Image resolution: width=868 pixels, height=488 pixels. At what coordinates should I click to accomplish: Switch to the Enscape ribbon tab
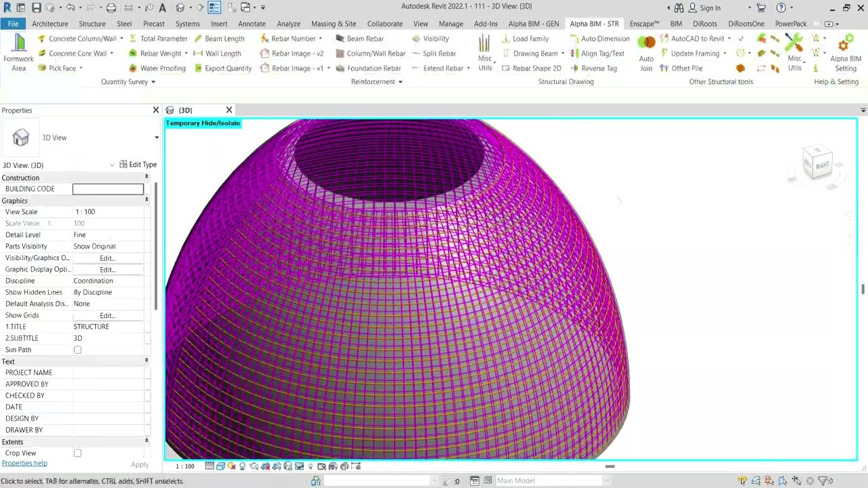[x=644, y=24]
